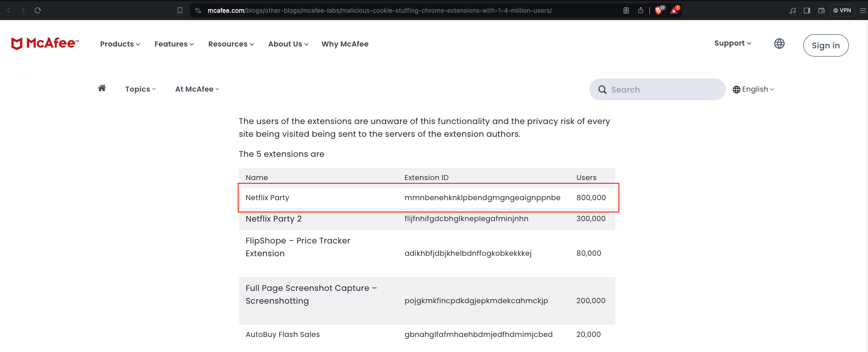Select the Netflix Party 2 cell

point(274,219)
